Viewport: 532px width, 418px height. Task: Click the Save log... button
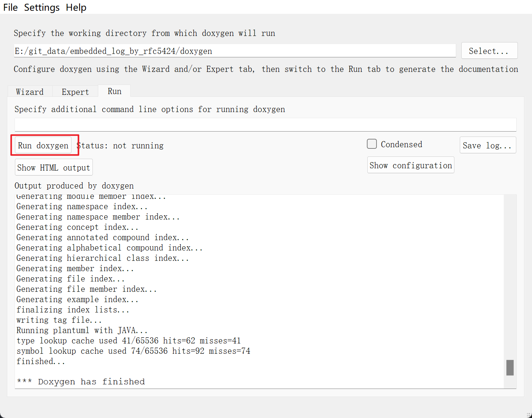pos(488,145)
